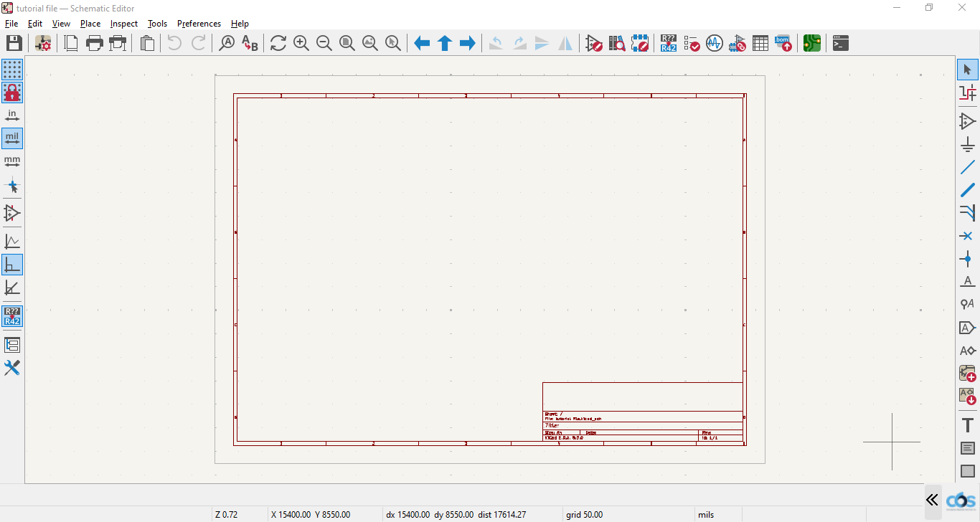Screen dimensions: 980x522
Task: Activate the Highlight Net tool
Action: tap(968, 92)
